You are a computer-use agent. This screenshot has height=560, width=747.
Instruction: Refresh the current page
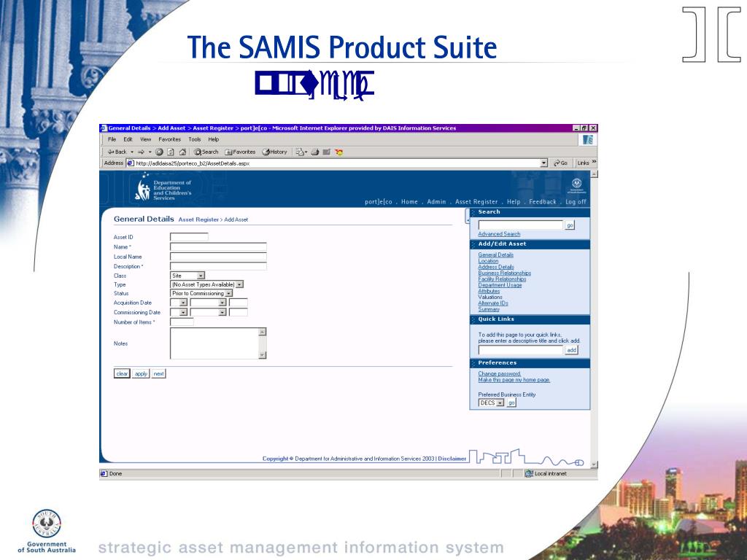171,152
